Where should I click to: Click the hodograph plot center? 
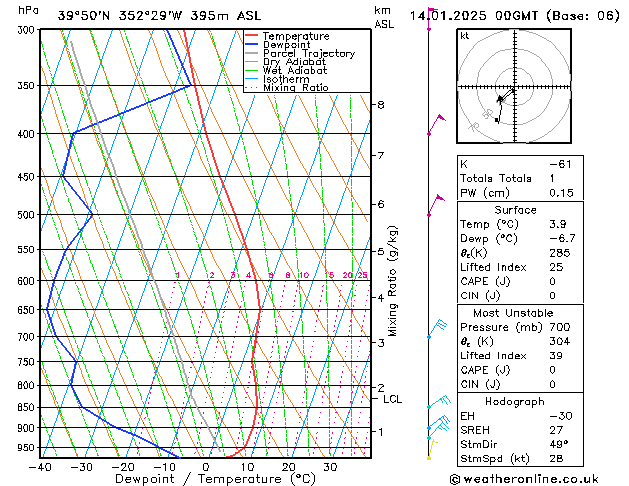tap(514, 87)
